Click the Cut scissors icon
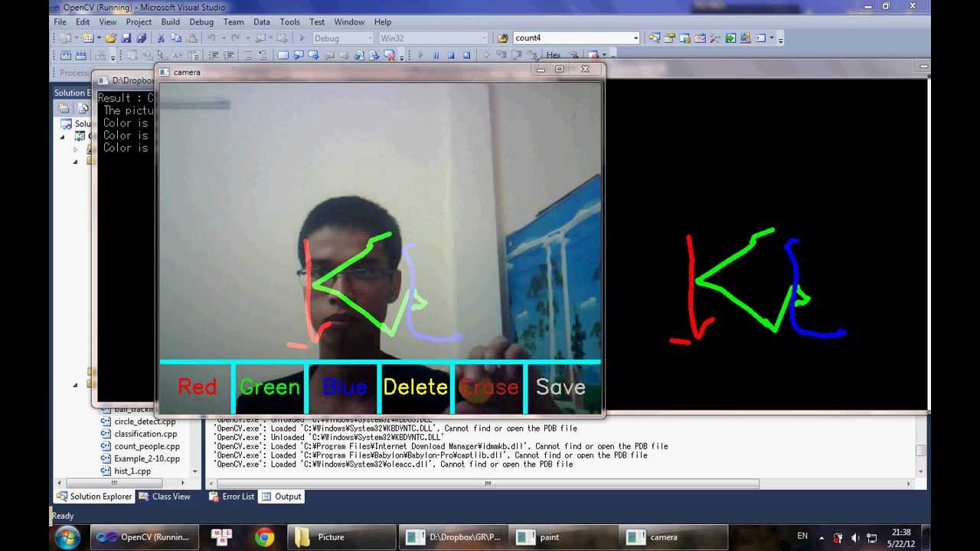This screenshot has height=551, width=980. (x=162, y=37)
